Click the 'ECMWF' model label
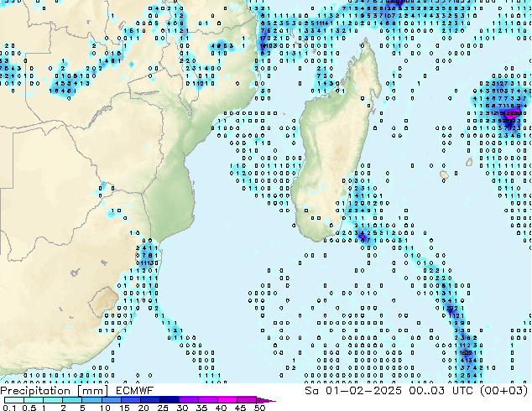Viewport: 532px width, 411px height. coord(135,391)
